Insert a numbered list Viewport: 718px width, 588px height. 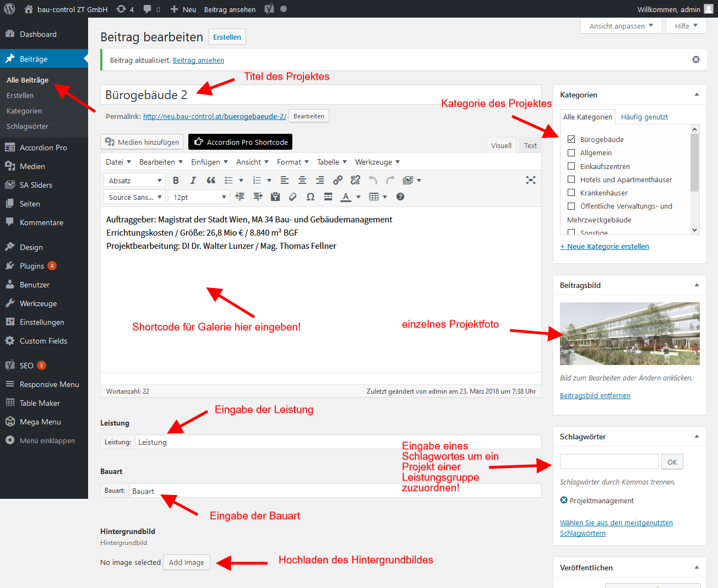(x=257, y=180)
